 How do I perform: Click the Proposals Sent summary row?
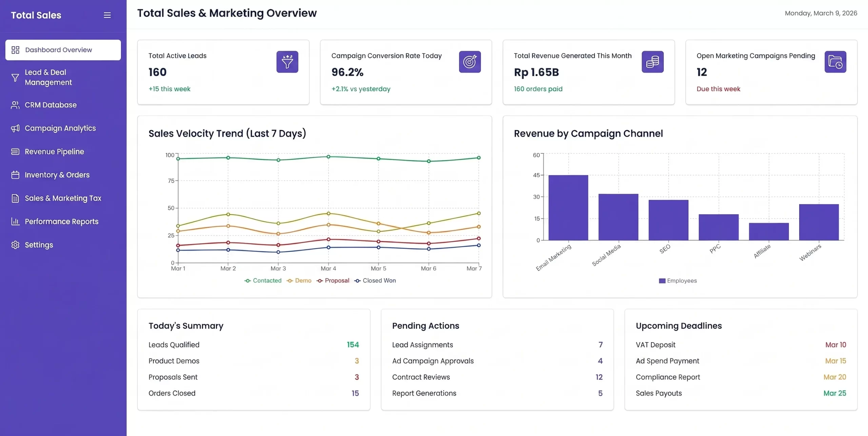pyautogui.click(x=254, y=377)
